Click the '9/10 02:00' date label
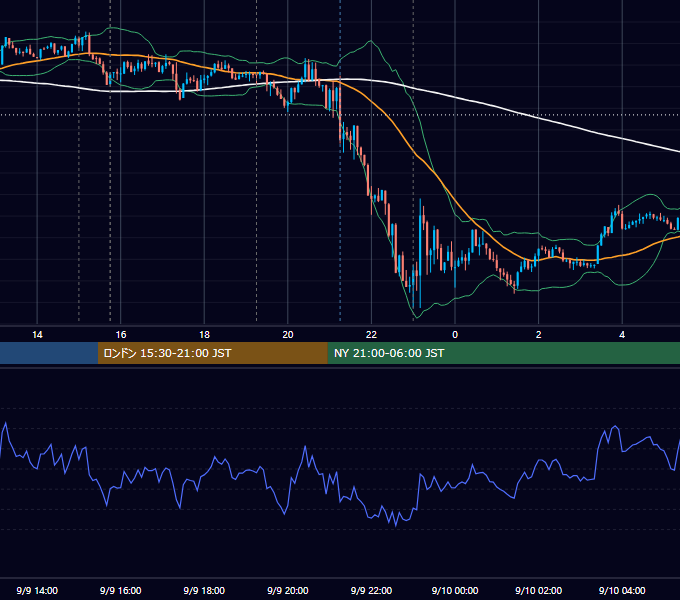Screen dimensions: 680x600 pyautogui.click(x=539, y=590)
